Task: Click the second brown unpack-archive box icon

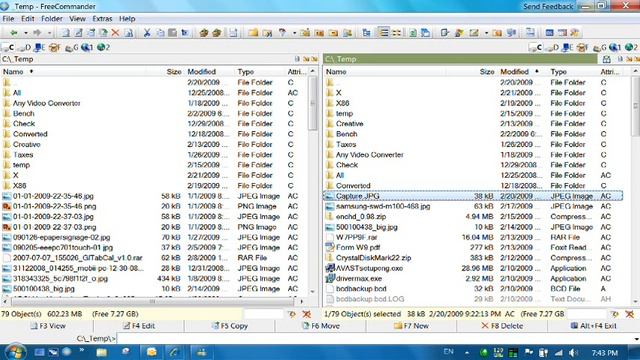Action: 216,33
